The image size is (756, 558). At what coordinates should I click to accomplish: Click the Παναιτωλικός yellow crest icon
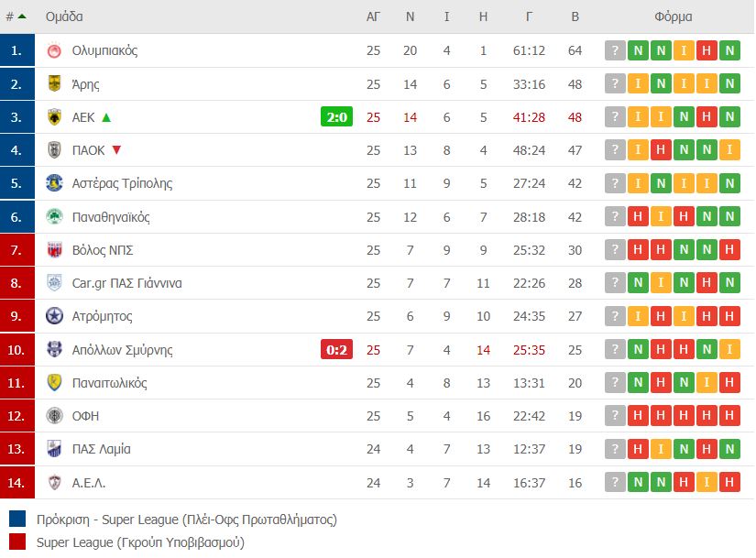[54, 383]
